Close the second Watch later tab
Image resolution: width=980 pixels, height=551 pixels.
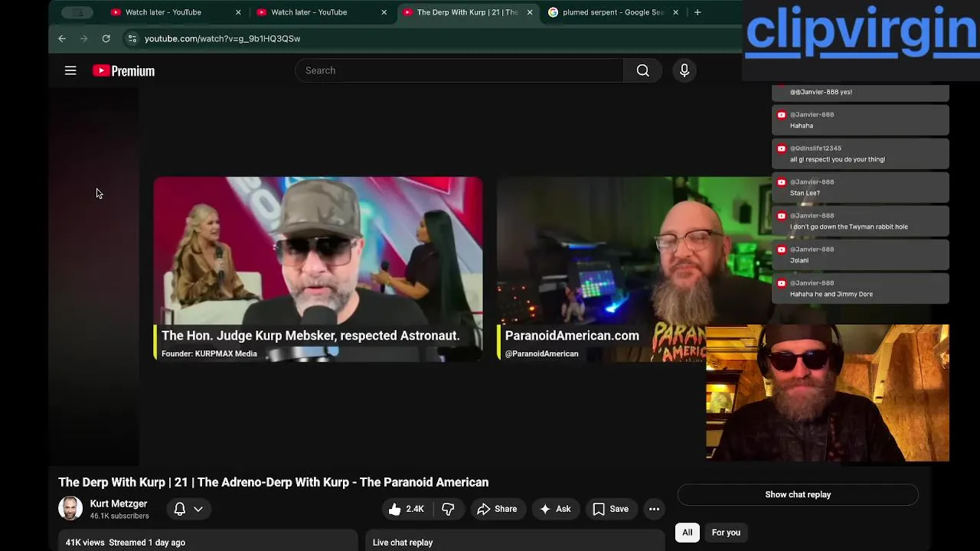(x=384, y=12)
